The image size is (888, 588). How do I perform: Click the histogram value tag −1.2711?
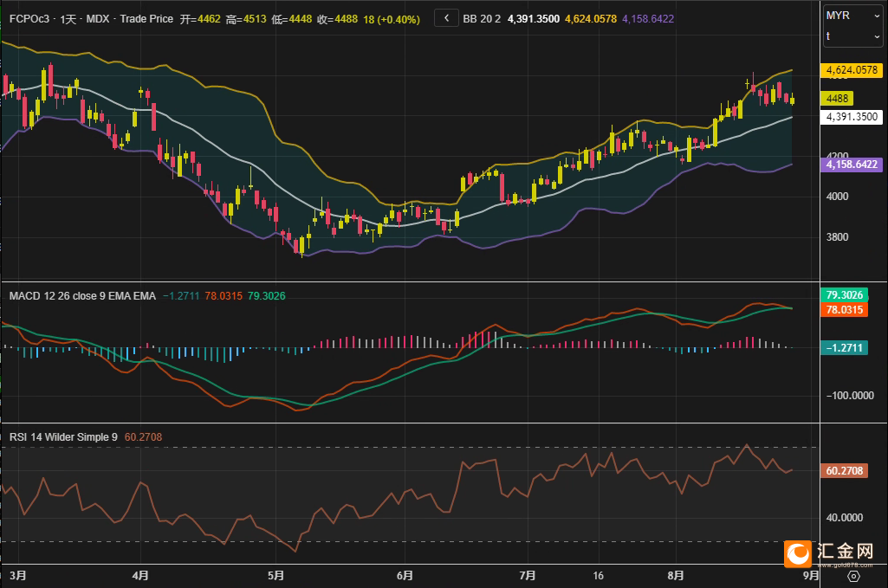point(844,347)
